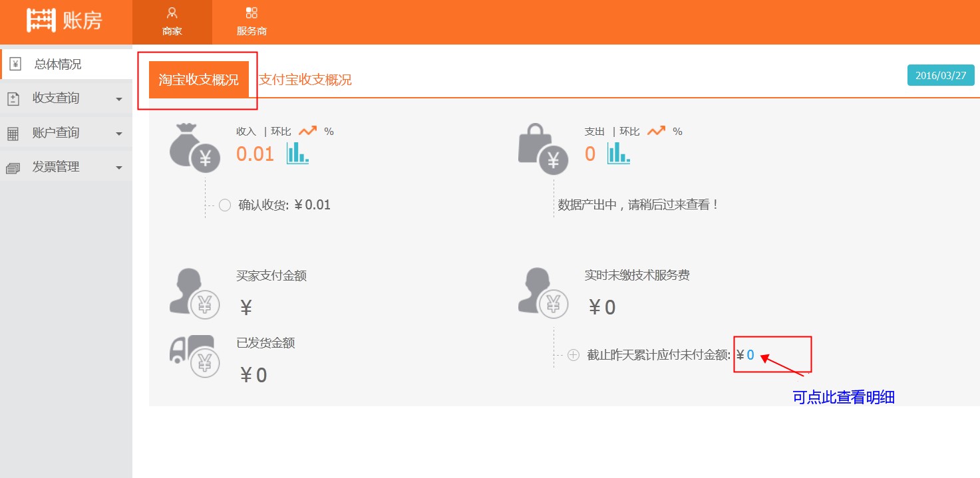Click the 收入 money bag icon
The height and width of the screenshot is (478, 980).
point(195,148)
